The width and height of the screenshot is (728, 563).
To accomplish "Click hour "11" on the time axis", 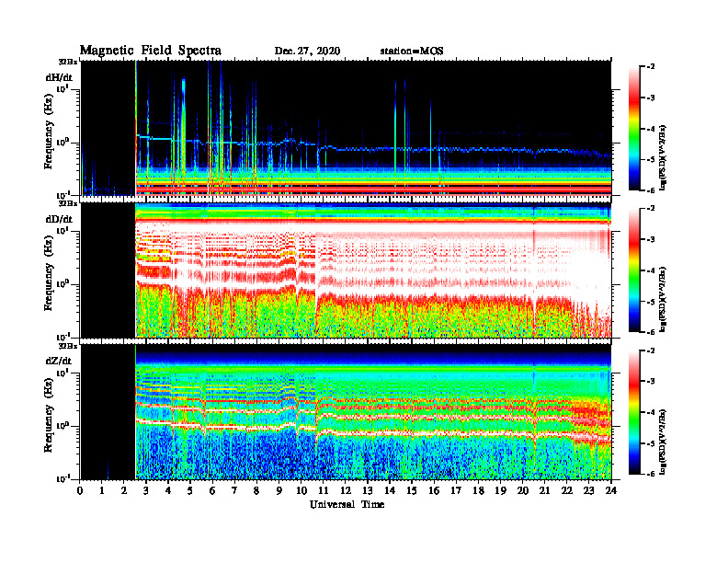I will tap(324, 490).
